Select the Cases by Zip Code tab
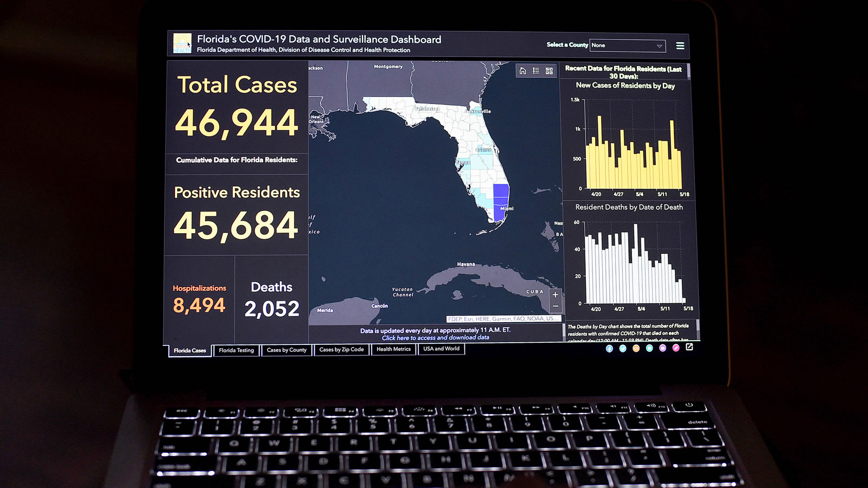This screenshot has width=868, height=488. pyautogui.click(x=341, y=350)
